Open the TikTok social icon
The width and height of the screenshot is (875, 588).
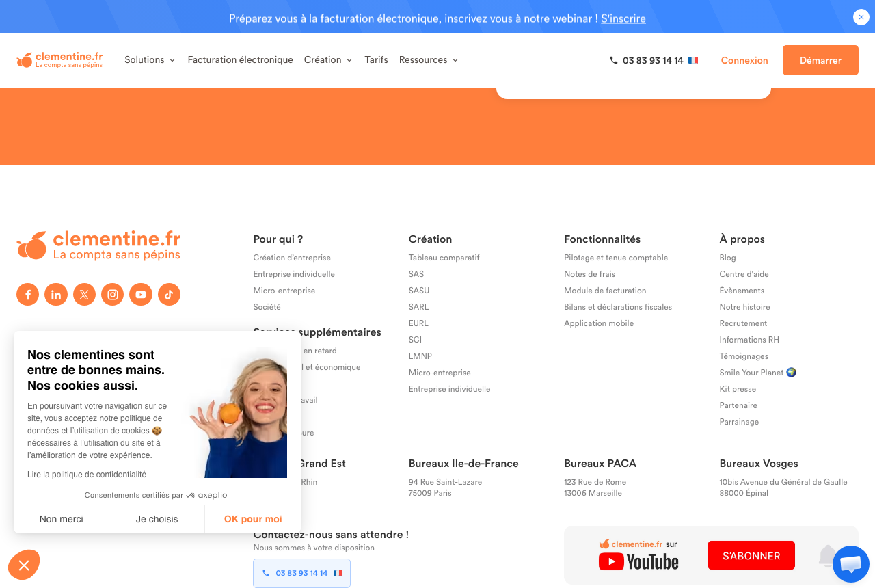(169, 295)
